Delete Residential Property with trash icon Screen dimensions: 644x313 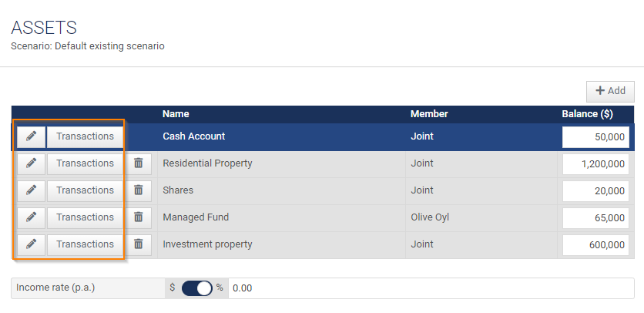click(x=139, y=163)
